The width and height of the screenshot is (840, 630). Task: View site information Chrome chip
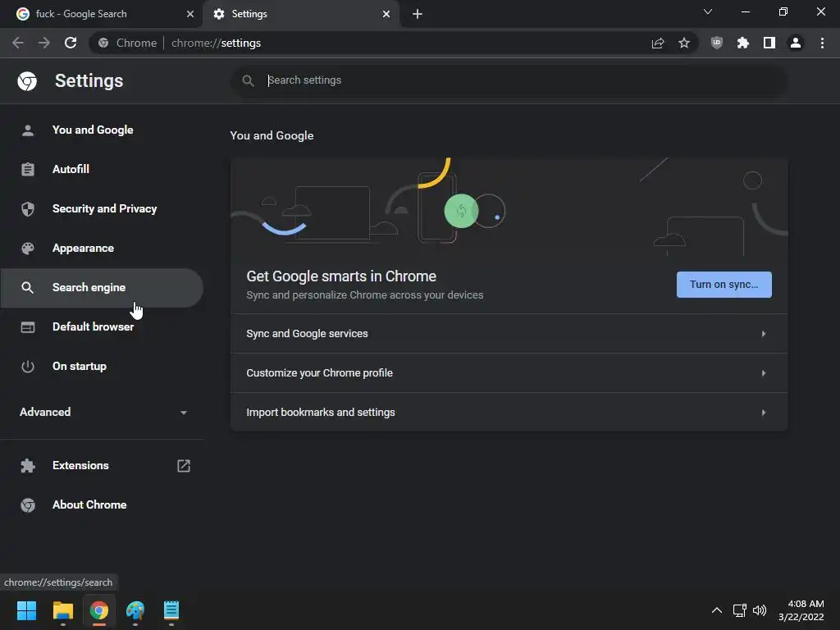[127, 43]
